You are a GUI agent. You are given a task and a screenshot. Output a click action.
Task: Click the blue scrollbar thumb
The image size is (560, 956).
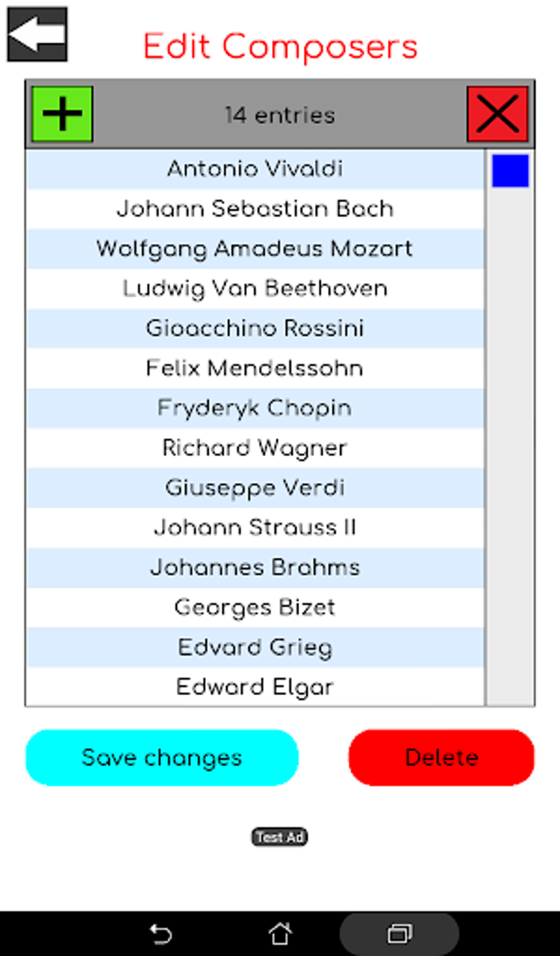510,171
